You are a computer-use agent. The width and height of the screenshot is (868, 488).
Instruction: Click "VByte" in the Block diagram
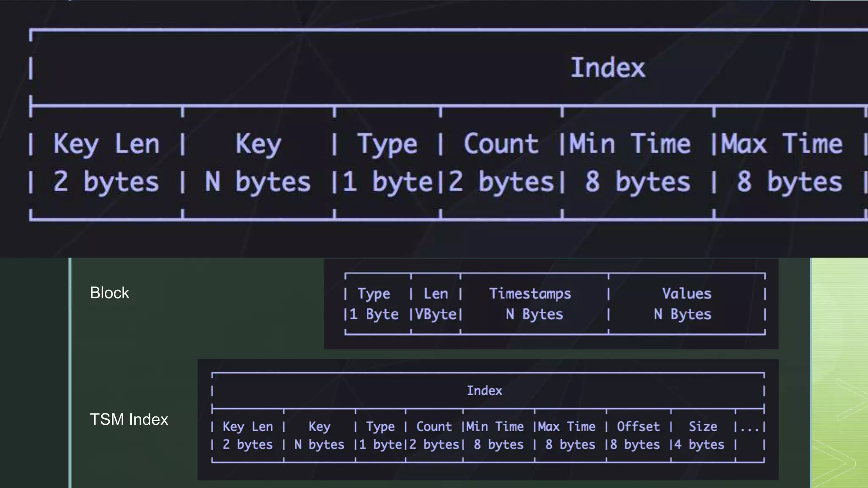436,314
